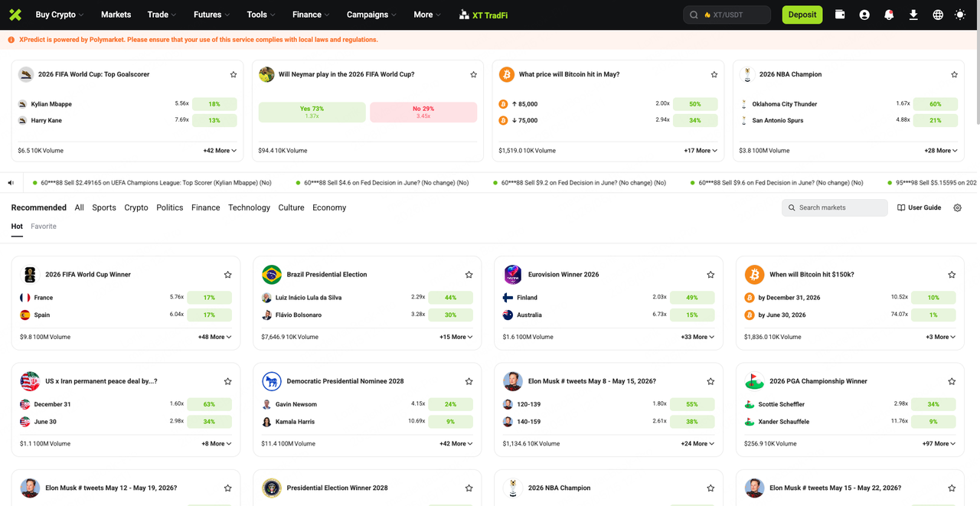This screenshot has width=980, height=506.
Task: Toggle light theme sun icon
Action: pyautogui.click(x=960, y=15)
